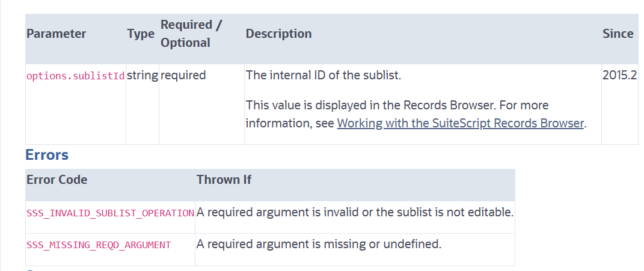Click the 2015.2 version cell

click(619, 76)
